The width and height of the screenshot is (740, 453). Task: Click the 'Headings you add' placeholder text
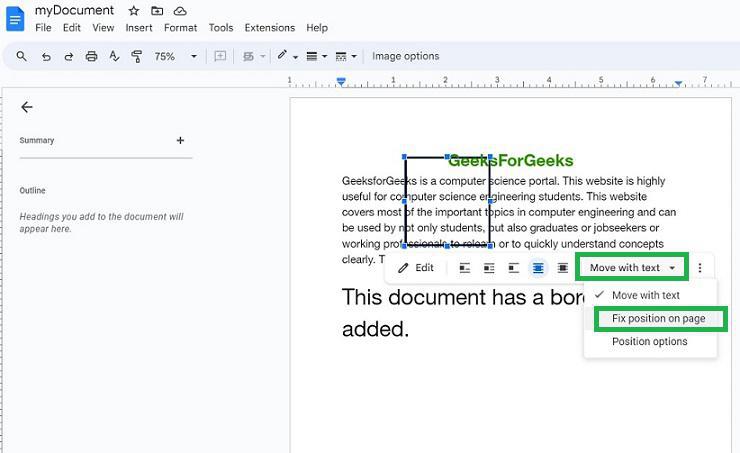[101, 223]
